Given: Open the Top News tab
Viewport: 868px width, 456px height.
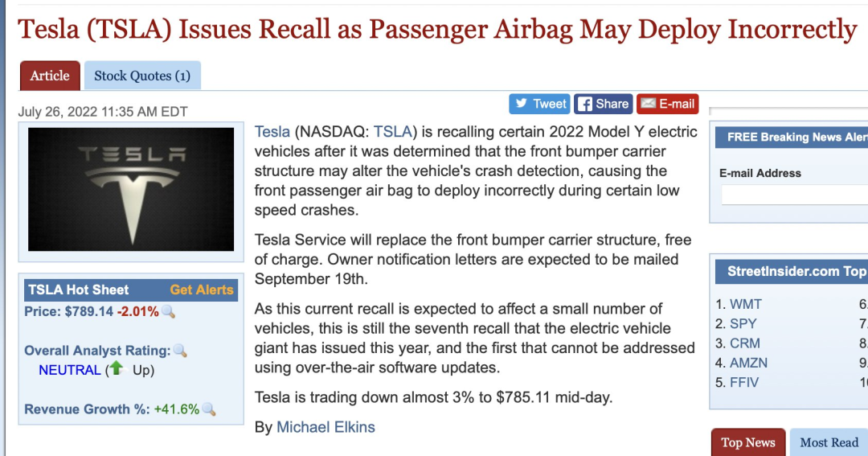Looking at the screenshot, I should pos(748,442).
